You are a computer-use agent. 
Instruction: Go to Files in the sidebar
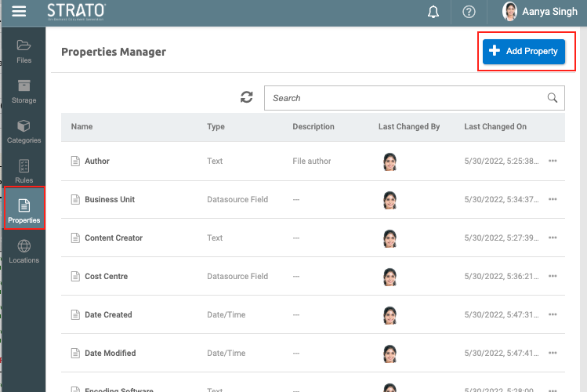pyautogui.click(x=24, y=50)
